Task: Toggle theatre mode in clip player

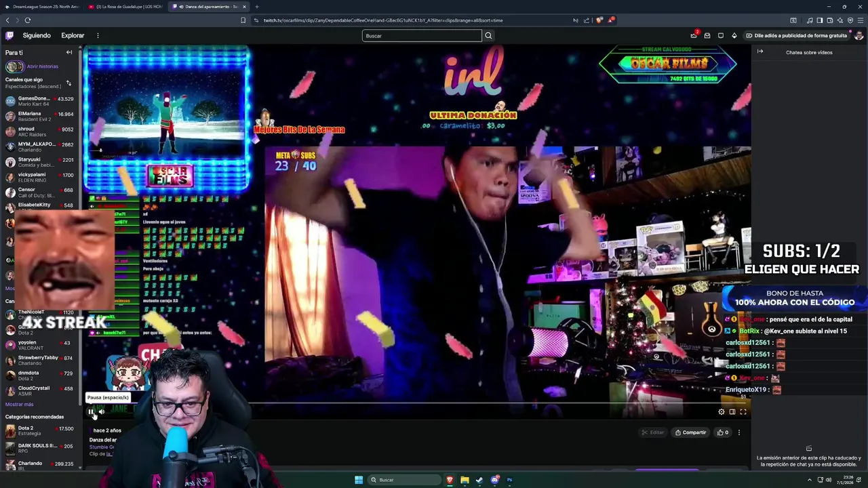Action: point(732,412)
